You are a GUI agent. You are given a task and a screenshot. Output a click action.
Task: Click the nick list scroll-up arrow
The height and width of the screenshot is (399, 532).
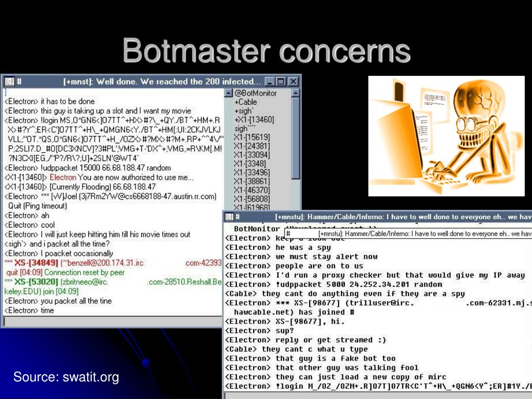pyautogui.click(x=295, y=92)
